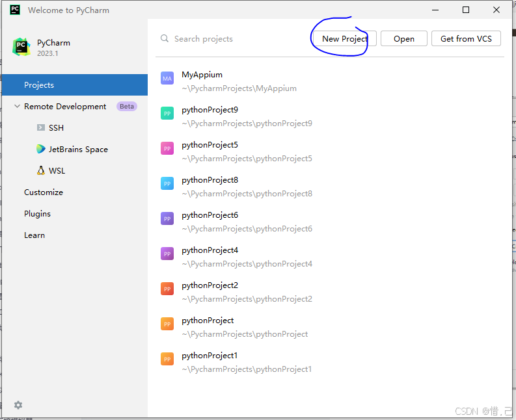Click the violet PP icon of pythonProject4
Viewport: 516px width, 420px height.
click(167, 254)
